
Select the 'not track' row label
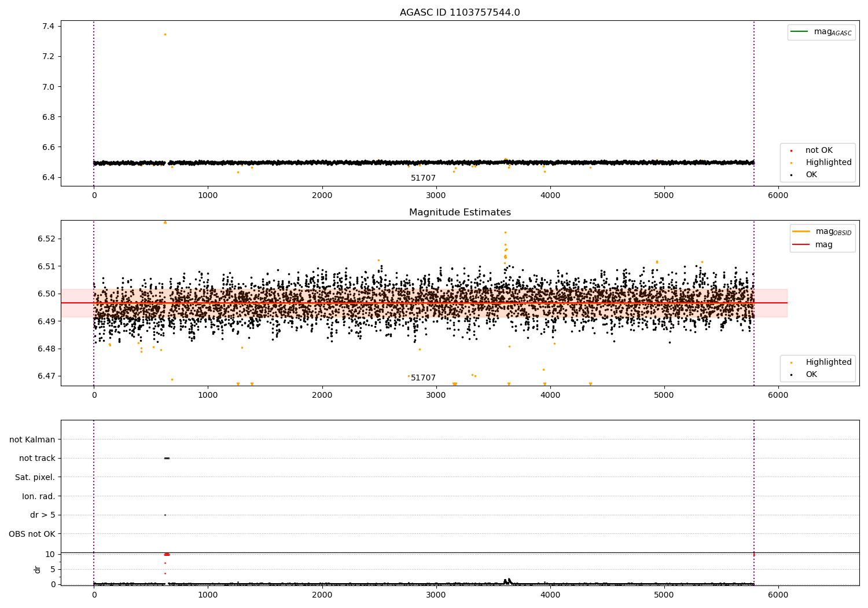[37, 459]
